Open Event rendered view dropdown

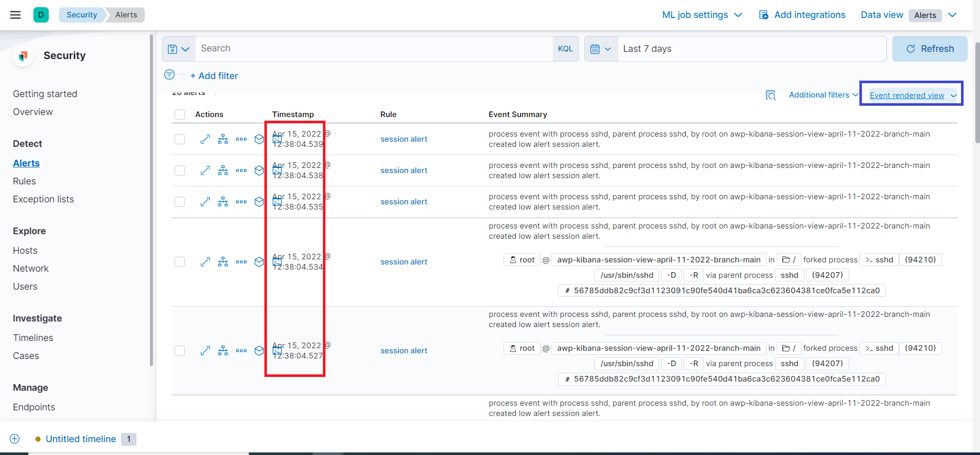913,96
